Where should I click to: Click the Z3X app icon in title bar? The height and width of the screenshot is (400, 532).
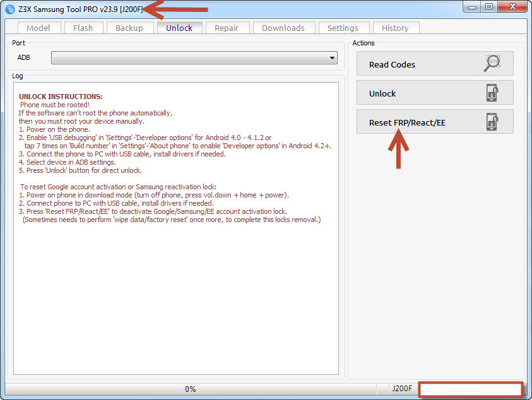tap(10, 9)
